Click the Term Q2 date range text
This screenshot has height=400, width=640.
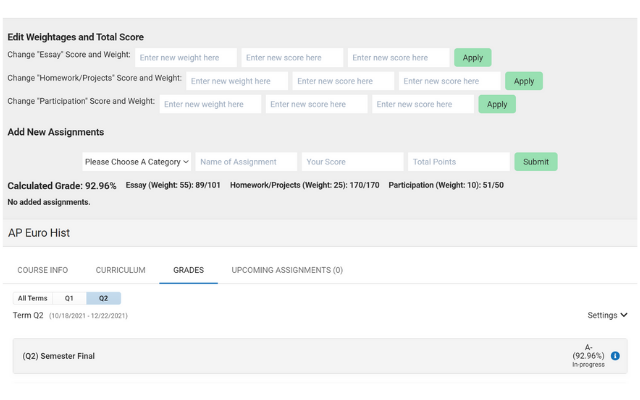88,316
